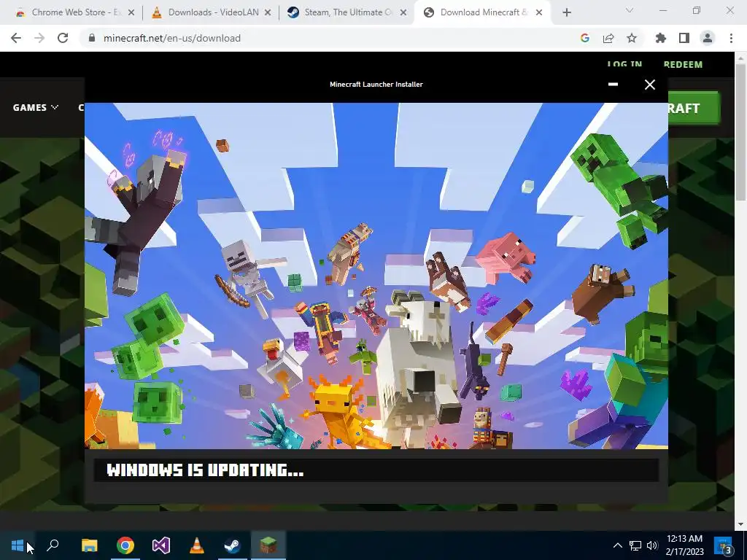Click the Windows is updating status text
747x560 pixels.
coord(205,470)
